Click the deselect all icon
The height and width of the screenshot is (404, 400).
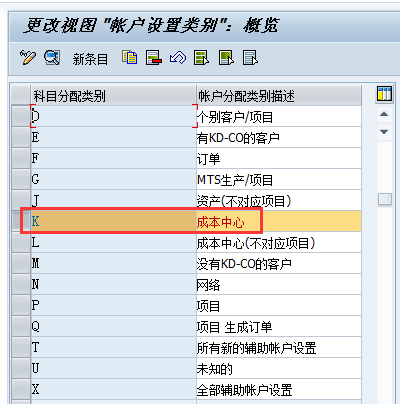point(250,58)
